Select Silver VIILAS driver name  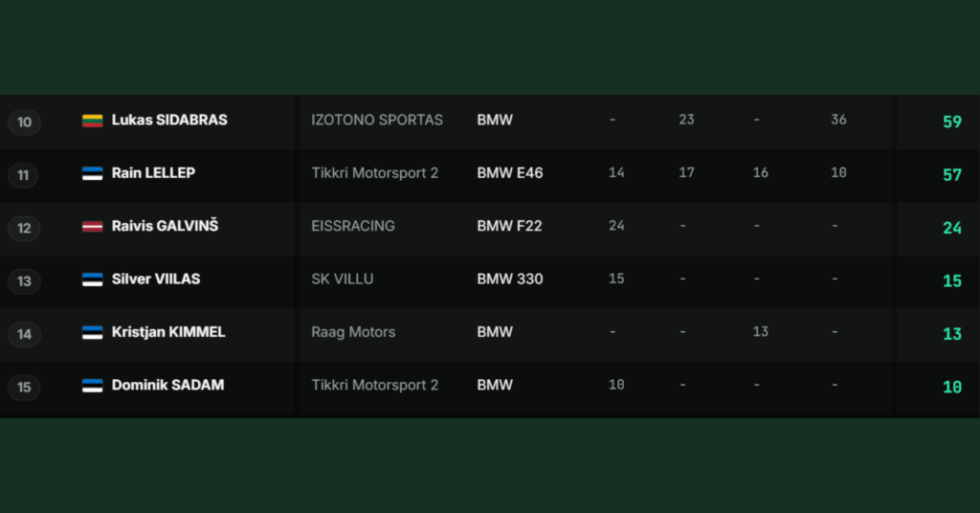156,279
